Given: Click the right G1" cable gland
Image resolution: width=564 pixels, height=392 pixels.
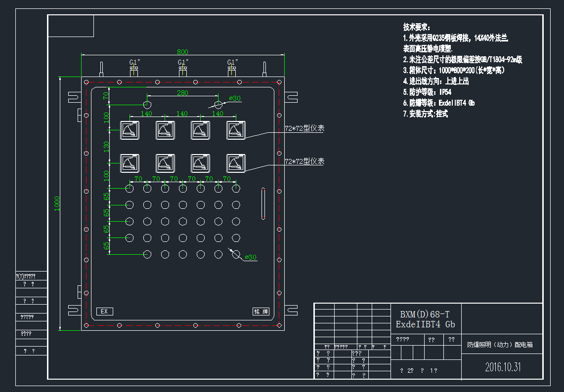Looking at the screenshot, I should 231,68.
